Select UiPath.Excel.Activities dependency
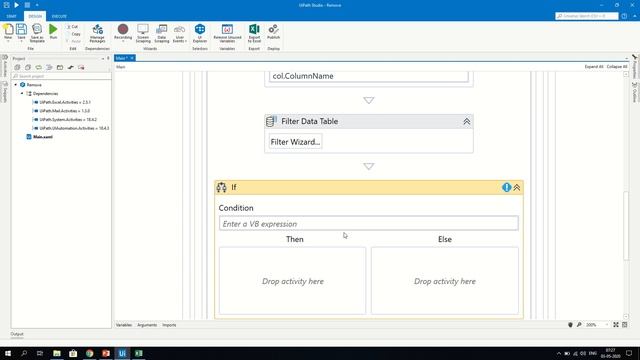Image resolution: width=640 pixels, height=360 pixels. point(62,102)
